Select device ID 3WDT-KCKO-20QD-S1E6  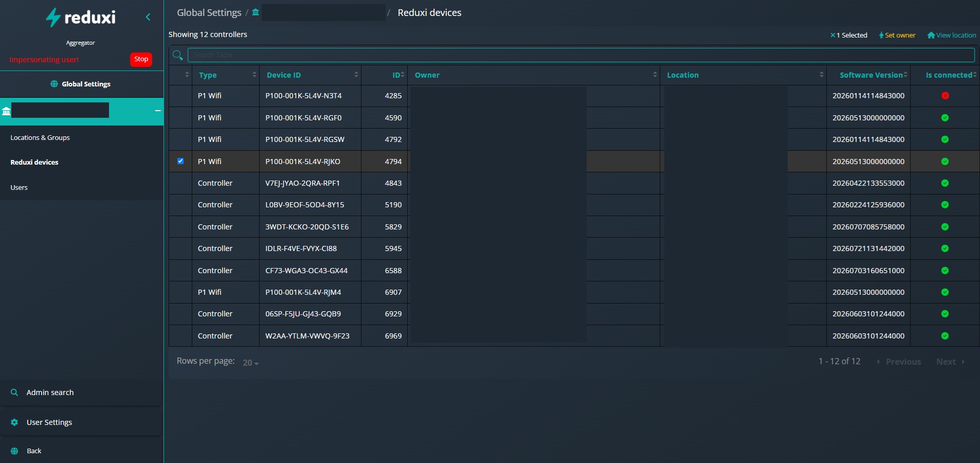(x=307, y=227)
